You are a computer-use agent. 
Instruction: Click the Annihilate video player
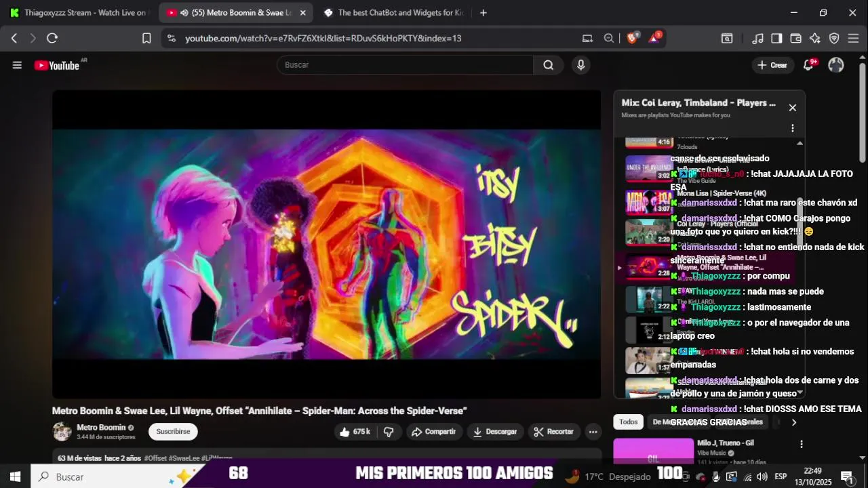coord(326,245)
